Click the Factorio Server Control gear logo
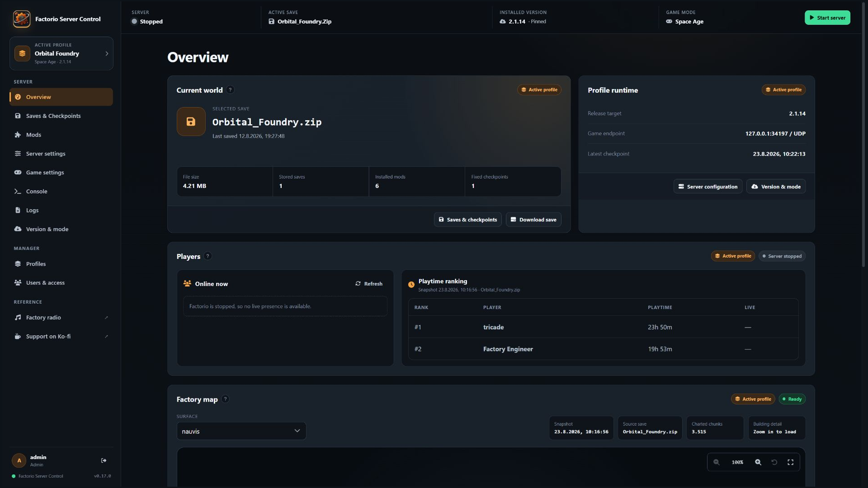Screen dimensions: 868x488 21,19
